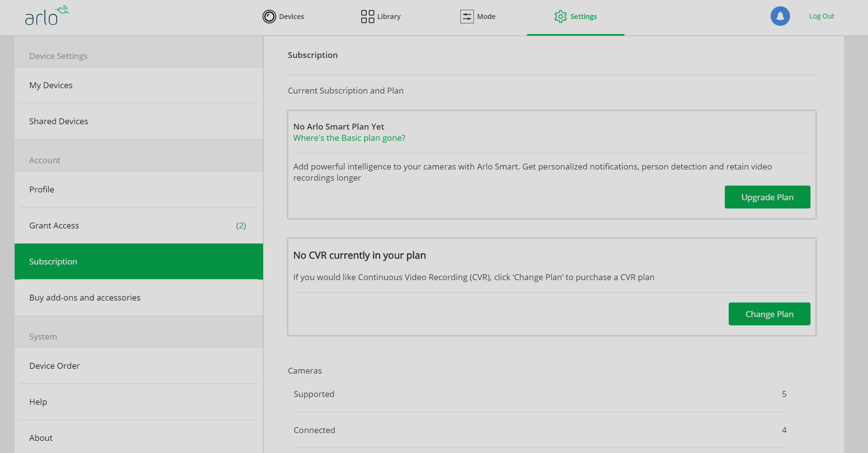Open Shared Devices in the sidebar
The width and height of the screenshot is (868, 453).
(x=139, y=121)
